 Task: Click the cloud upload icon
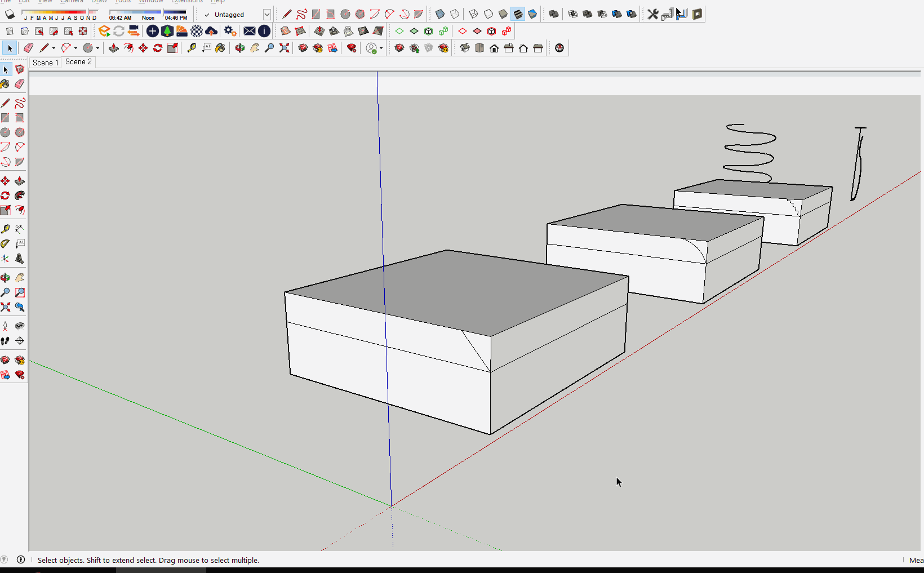211,31
